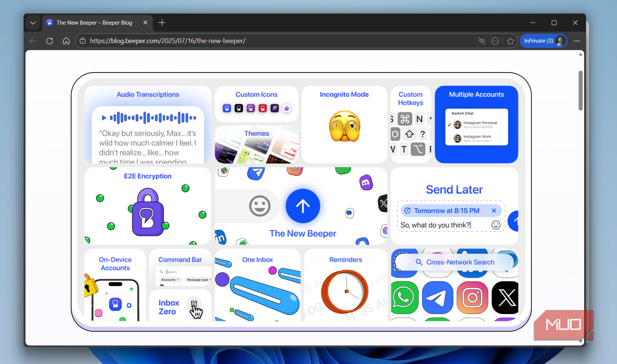Click the Shift arrow key
The height and width of the screenshot is (364, 617).
coord(409,134)
